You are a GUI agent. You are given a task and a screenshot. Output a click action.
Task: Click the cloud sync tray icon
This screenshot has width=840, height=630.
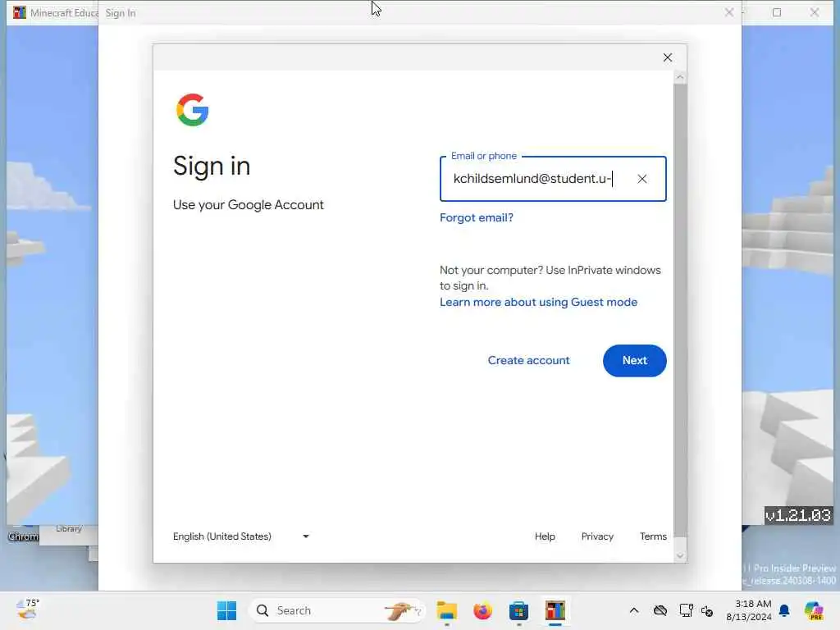pos(660,610)
